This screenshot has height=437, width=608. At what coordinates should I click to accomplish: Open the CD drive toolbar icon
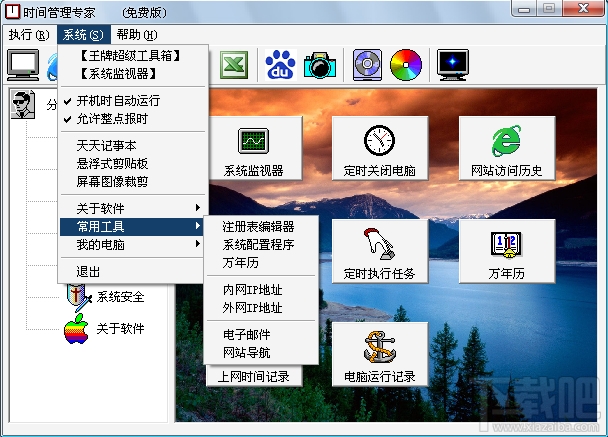[367, 65]
